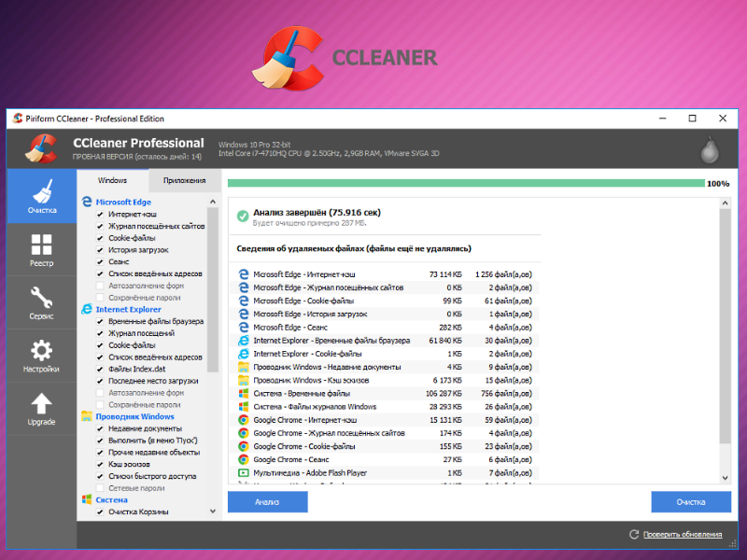
Task: Click the Система Windows flag icon
Action: (87, 499)
